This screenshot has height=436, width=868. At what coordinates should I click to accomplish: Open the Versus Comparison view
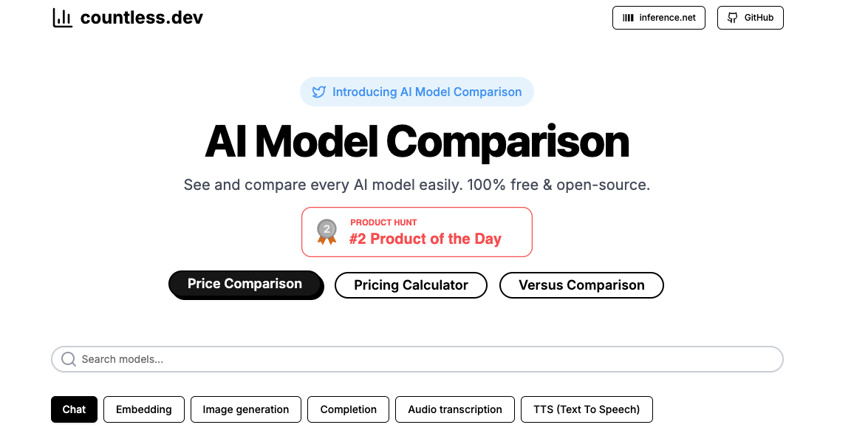581,285
